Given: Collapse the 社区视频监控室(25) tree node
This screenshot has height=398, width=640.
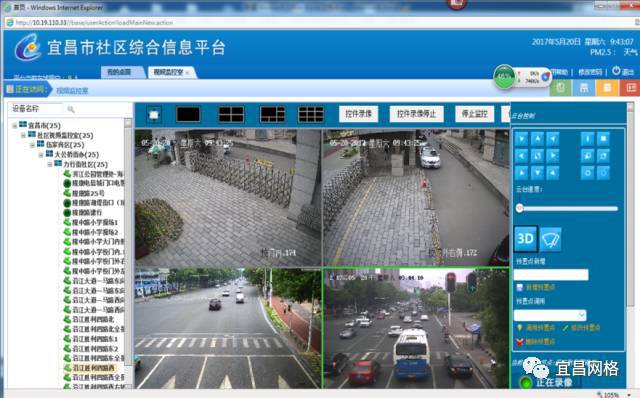Looking at the screenshot, I should coord(24,135).
